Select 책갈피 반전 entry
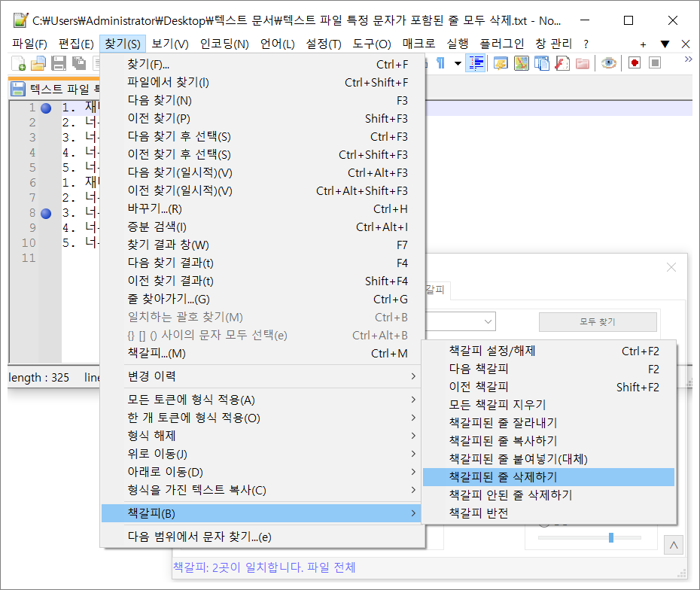Screen dimensions: 700x590 click(549, 512)
